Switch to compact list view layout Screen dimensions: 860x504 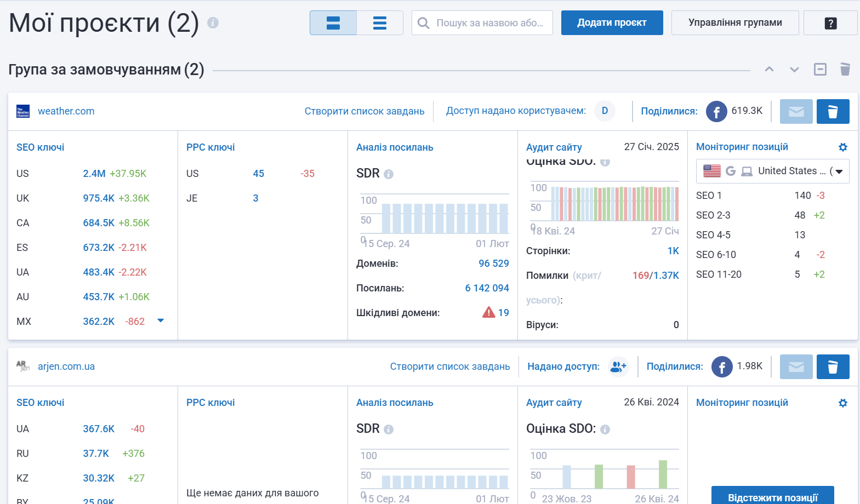click(x=380, y=23)
